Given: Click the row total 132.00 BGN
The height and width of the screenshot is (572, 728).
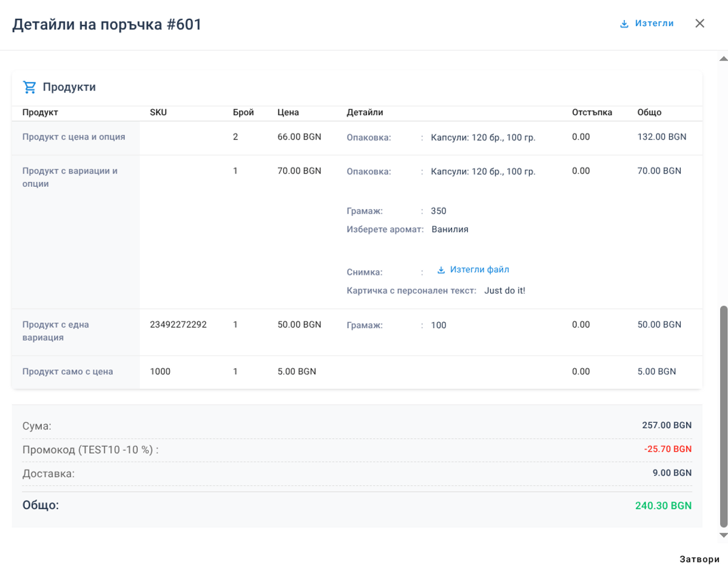Looking at the screenshot, I should 662,137.
